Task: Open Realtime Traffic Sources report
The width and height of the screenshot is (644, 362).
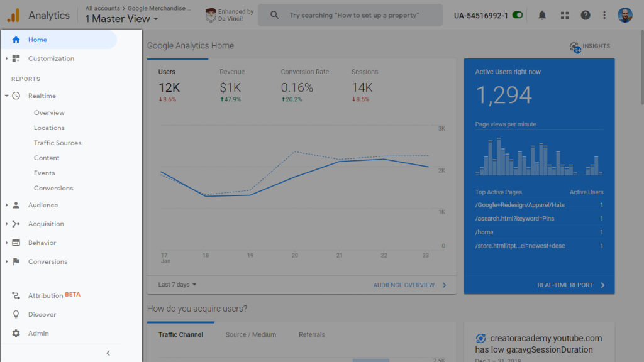Action: (x=57, y=143)
